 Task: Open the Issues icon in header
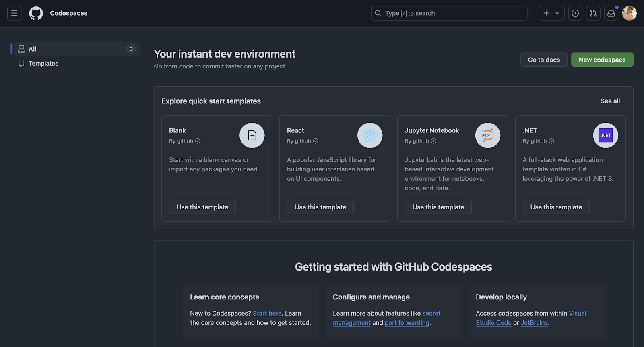[575, 13]
